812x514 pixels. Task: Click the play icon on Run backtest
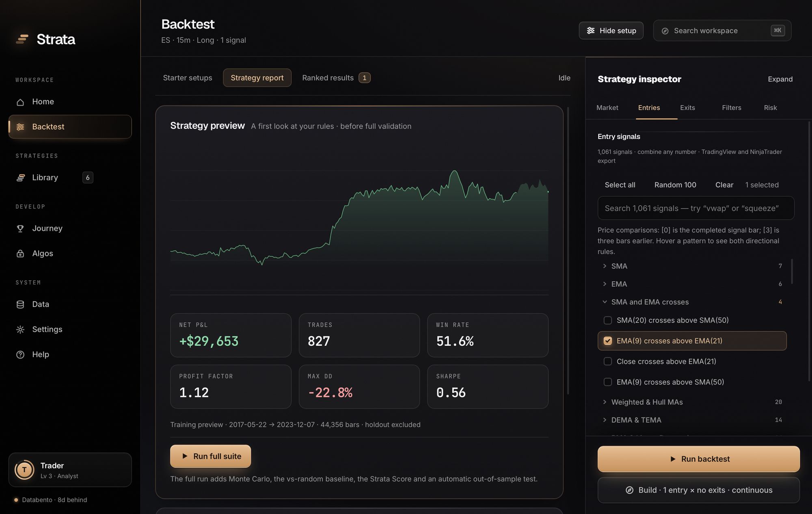click(673, 459)
